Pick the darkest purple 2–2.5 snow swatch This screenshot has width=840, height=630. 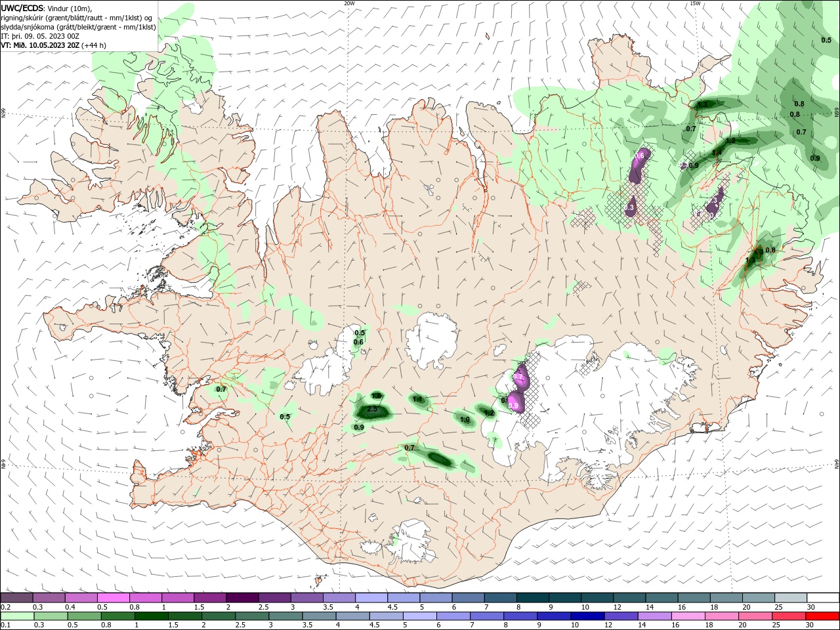tap(242, 598)
